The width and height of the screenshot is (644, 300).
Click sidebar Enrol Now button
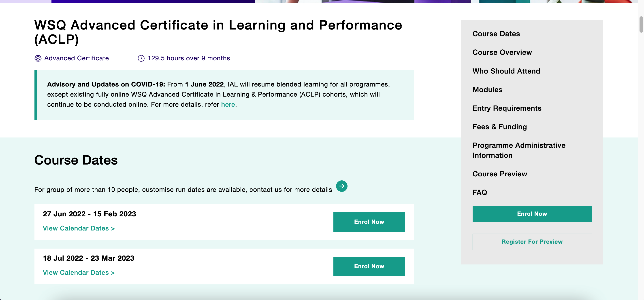[532, 214]
